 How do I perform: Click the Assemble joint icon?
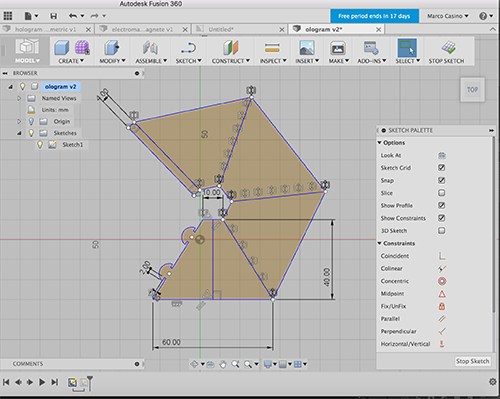click(x=150, y=48)
